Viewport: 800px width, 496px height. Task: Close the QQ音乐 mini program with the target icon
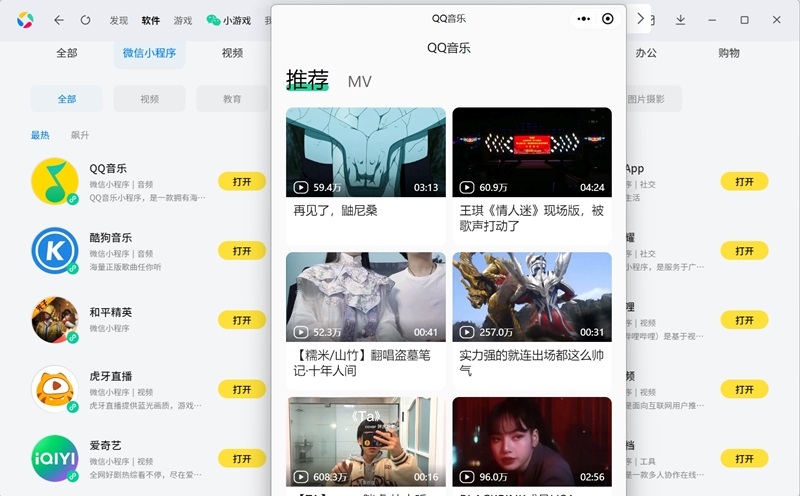(x=608, y=19)
